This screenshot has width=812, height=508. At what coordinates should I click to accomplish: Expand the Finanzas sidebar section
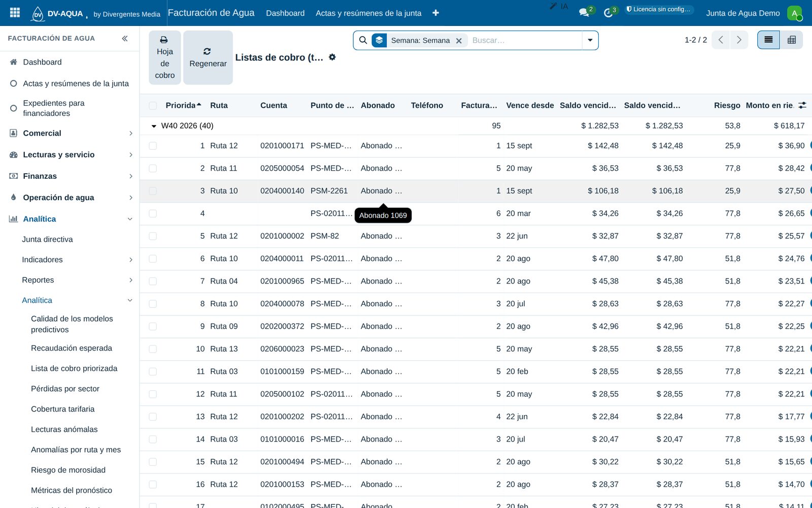tap(70, 176)
